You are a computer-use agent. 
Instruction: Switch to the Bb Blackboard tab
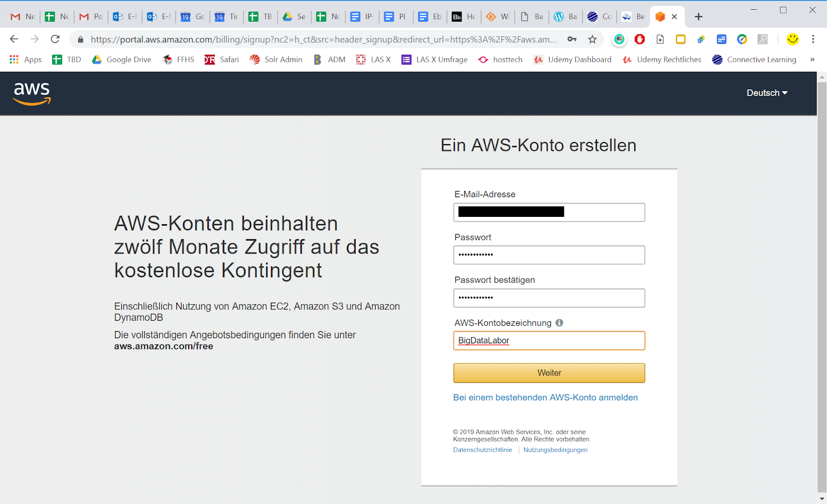click(464, 17)
